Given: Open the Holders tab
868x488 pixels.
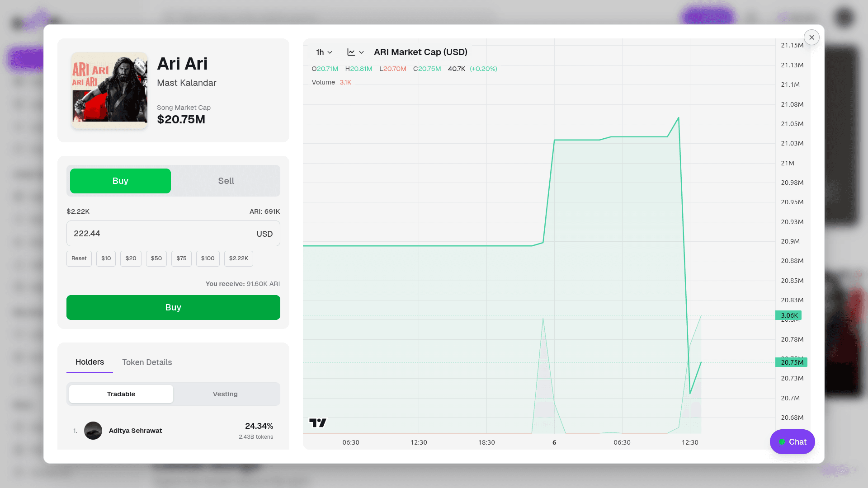Looking at the screenshot, I should point(90,362).
